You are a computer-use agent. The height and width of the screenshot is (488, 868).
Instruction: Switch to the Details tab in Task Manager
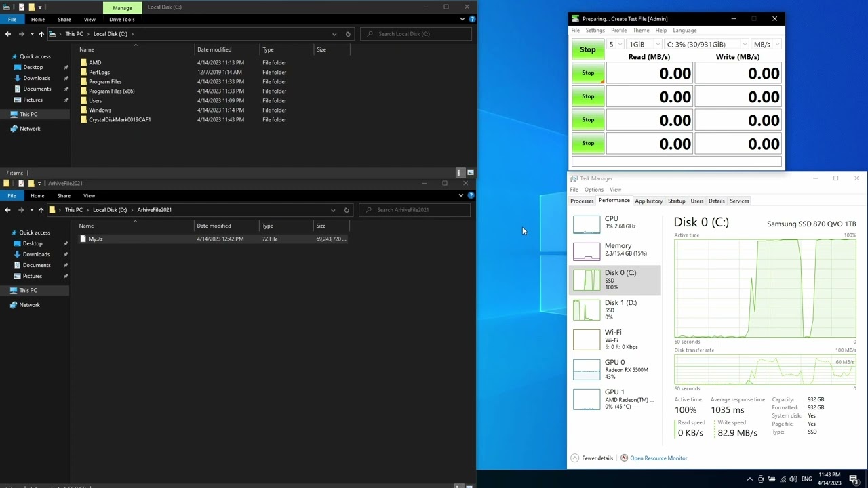click(716, 201)
